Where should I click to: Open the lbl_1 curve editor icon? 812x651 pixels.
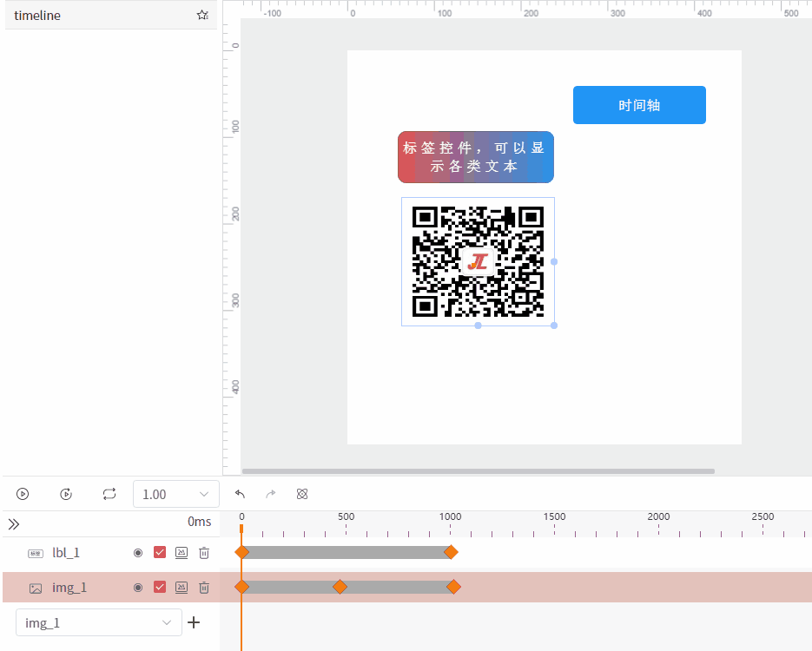182,553
